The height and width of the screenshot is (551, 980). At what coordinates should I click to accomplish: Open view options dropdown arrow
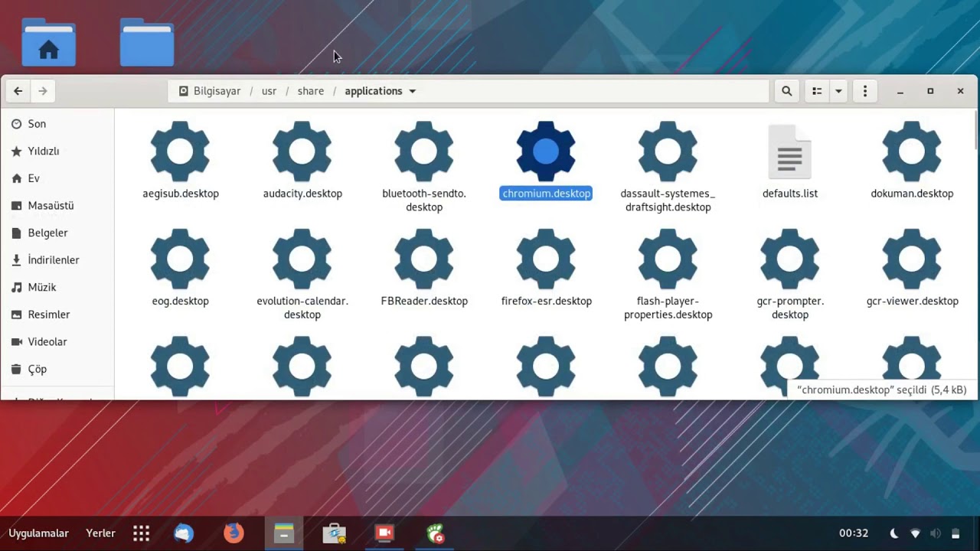[838, 91]
